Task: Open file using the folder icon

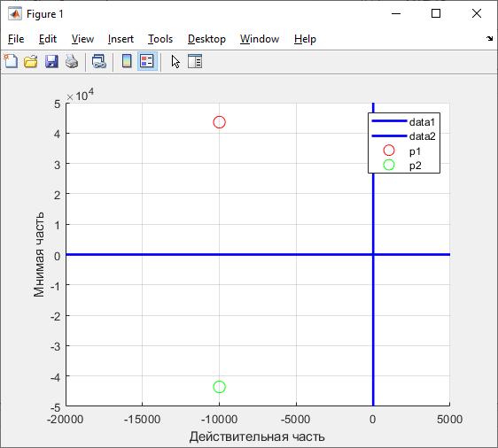Action: (31, 61)
